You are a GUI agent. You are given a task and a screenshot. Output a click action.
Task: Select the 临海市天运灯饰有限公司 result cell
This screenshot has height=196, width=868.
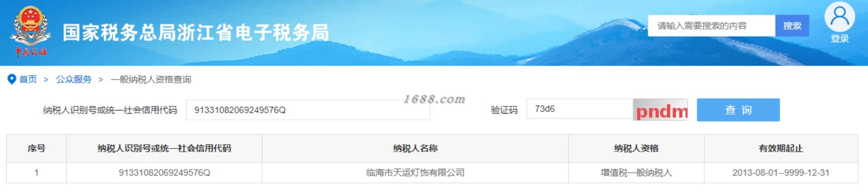(415, 172)
